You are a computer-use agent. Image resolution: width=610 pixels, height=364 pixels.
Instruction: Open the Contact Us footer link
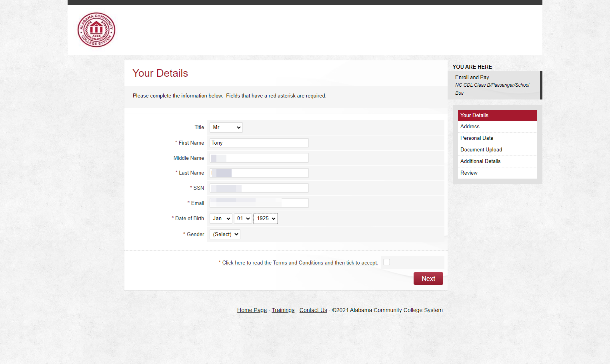pyautogui.click(x=313, y=310)
